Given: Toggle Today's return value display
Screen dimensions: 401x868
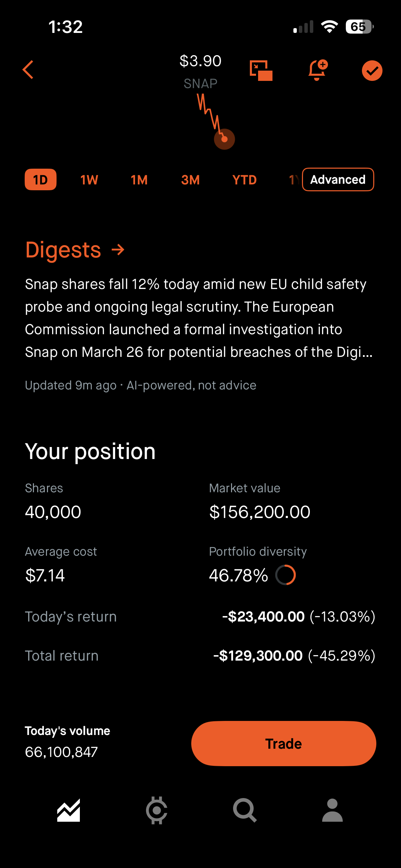Looking at the screenshot, I should (298, 617).
